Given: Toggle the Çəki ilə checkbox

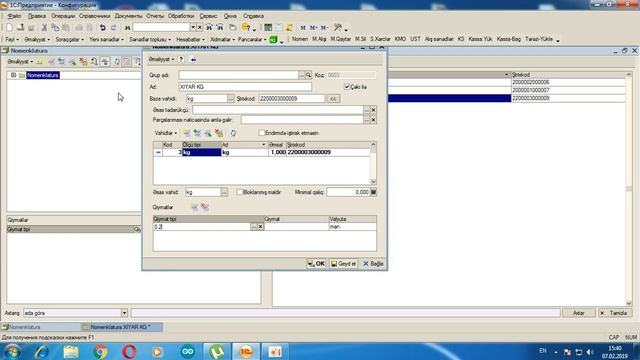Looking at the screenshot, I should [347, 87].
